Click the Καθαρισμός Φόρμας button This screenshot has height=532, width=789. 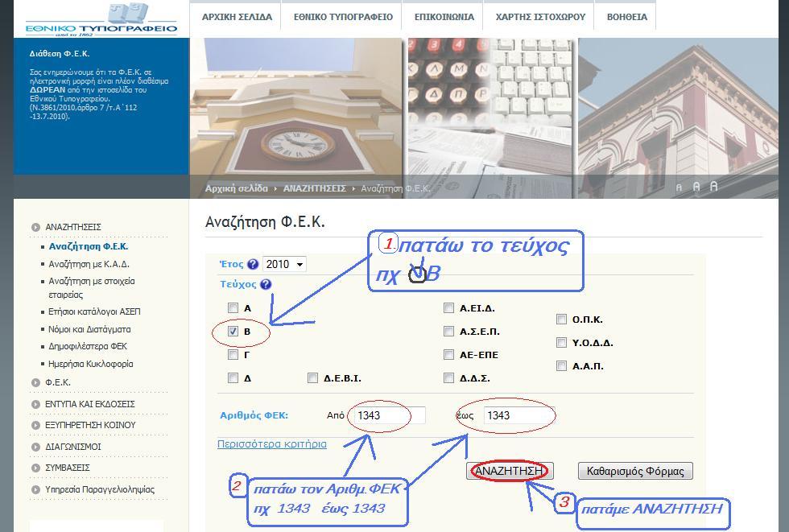pos(635,471)
